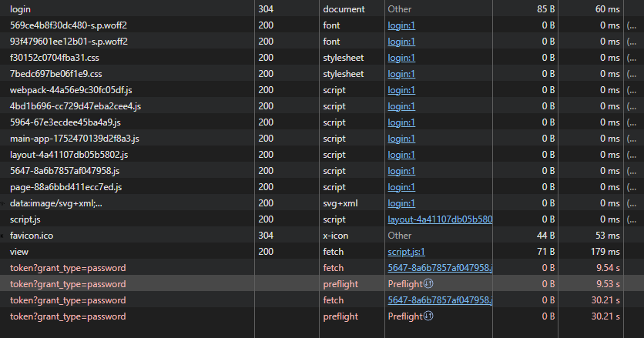Click the 9.54 s time cell
The width and height of the screenshot is (644, 338).
coord(608,268)
